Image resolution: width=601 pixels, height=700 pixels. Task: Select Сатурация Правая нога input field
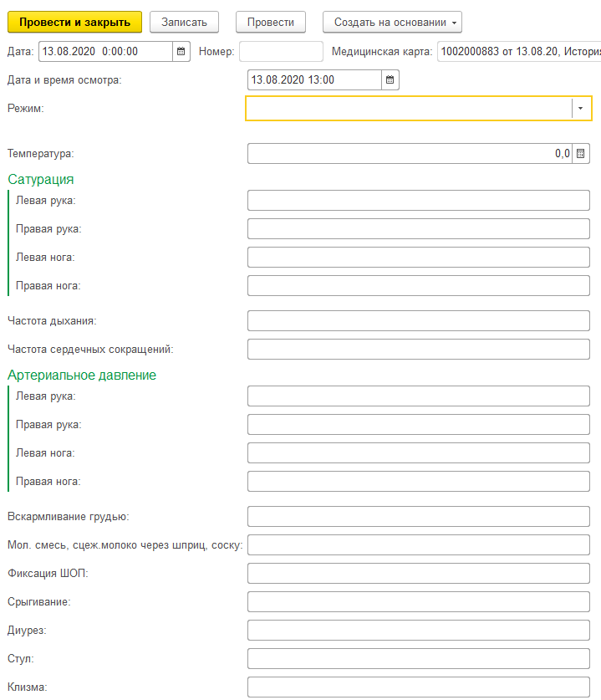click(419, 286)
